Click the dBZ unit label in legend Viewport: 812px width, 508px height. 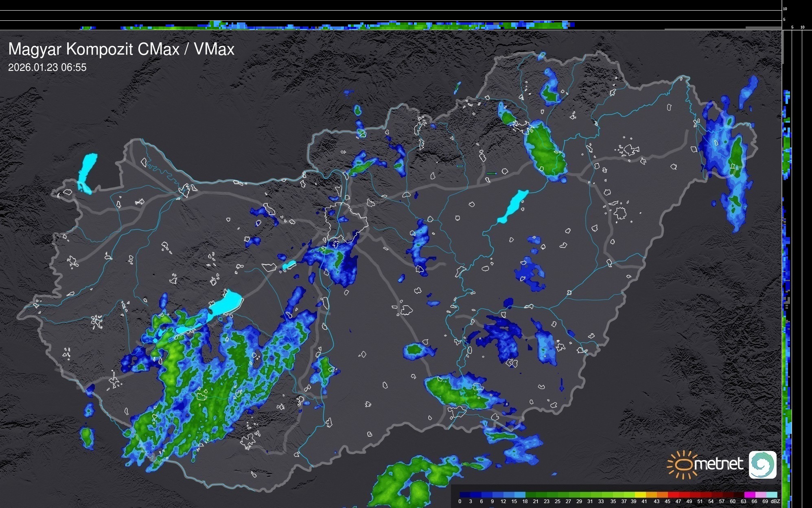click(x=775, y=501)
